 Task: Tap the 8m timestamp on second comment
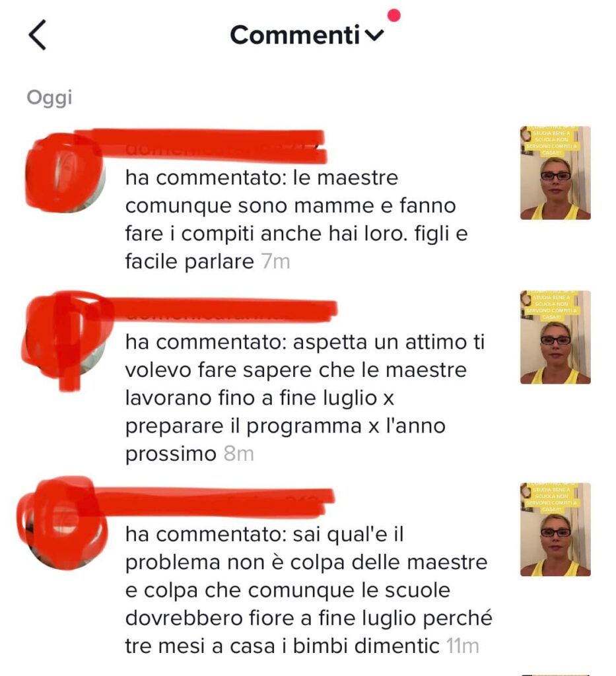pyautogui.click(x=239, y=454)
